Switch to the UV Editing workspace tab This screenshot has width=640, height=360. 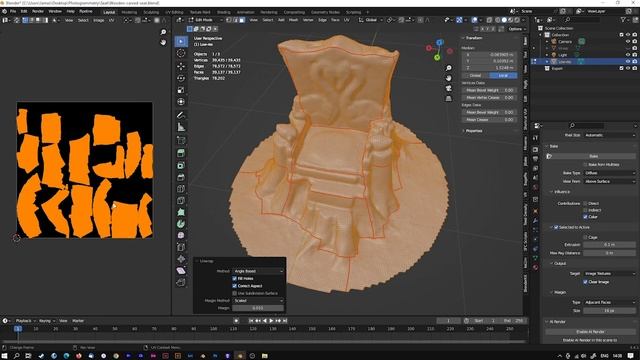(x=174, y=12)
